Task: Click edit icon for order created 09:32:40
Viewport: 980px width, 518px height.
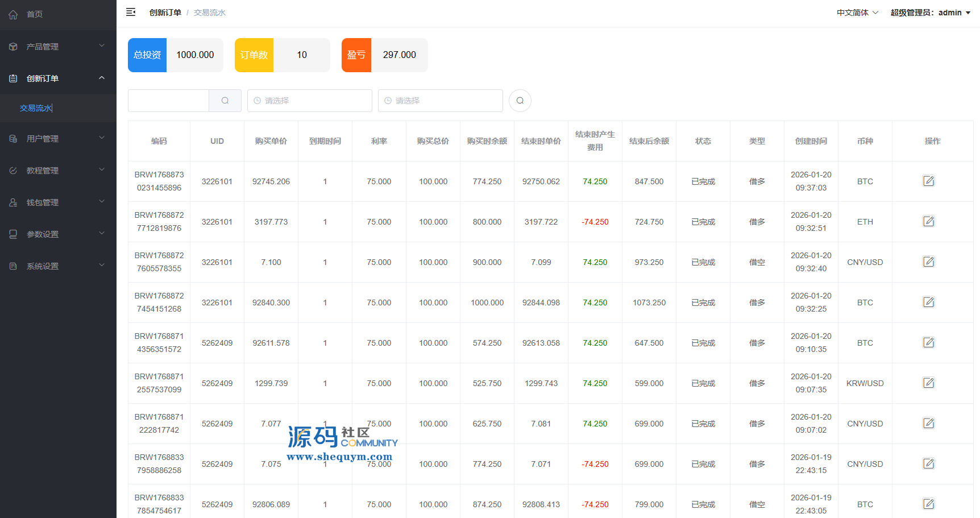Action: 928,262
